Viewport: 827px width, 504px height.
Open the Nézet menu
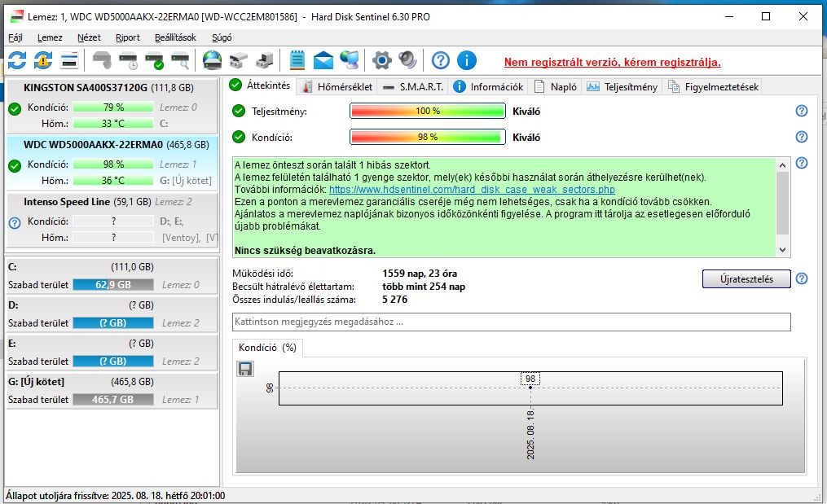pos(89,37)
